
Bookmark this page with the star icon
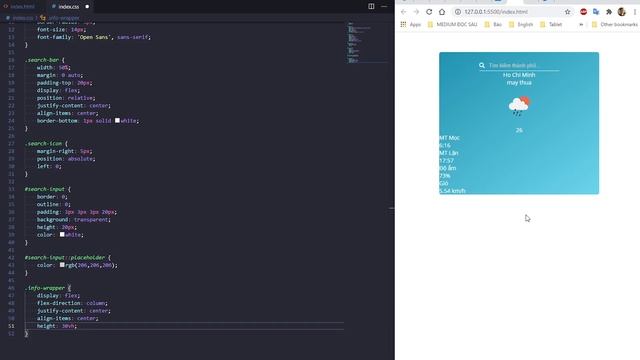pyautogui.click(x=567, y=12)
